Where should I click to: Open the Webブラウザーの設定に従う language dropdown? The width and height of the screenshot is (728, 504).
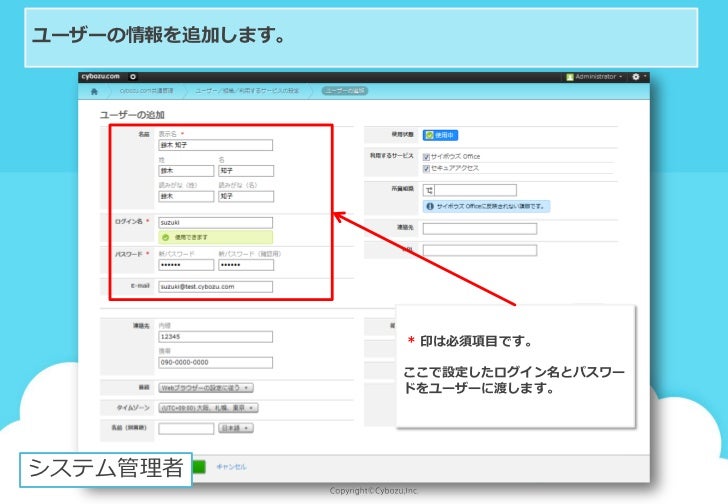pos(206,388)
